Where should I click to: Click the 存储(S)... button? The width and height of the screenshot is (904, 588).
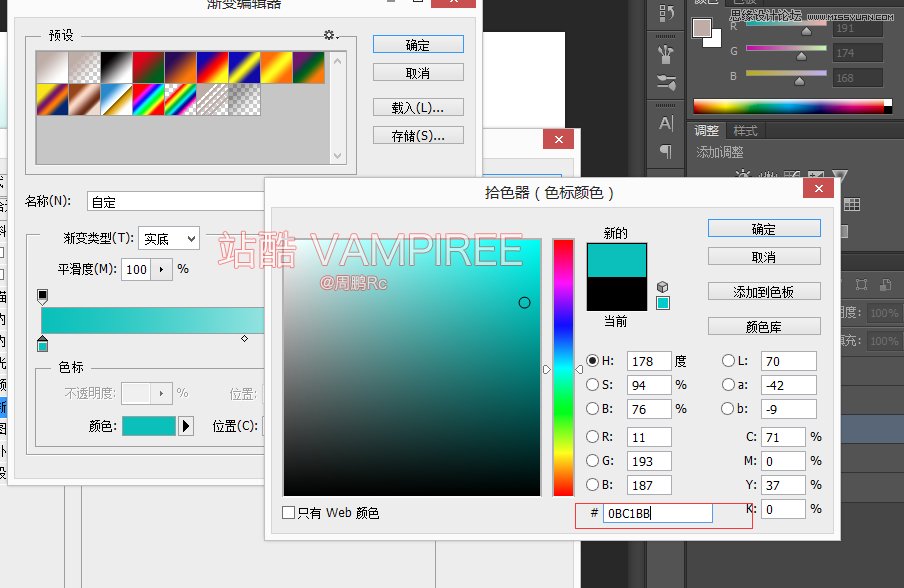pos(418,135)
